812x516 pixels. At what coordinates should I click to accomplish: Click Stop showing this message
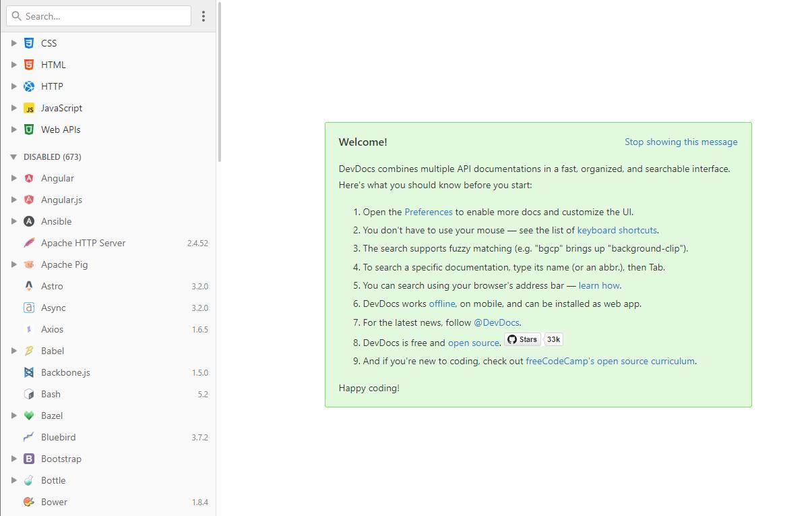point(681,142)
